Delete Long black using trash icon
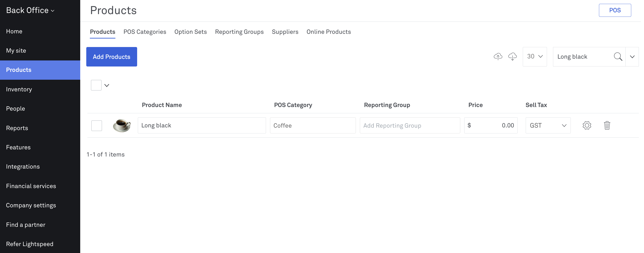Image resolution: width=644 pixels, height=253 pixels. [x=607, y=125]
